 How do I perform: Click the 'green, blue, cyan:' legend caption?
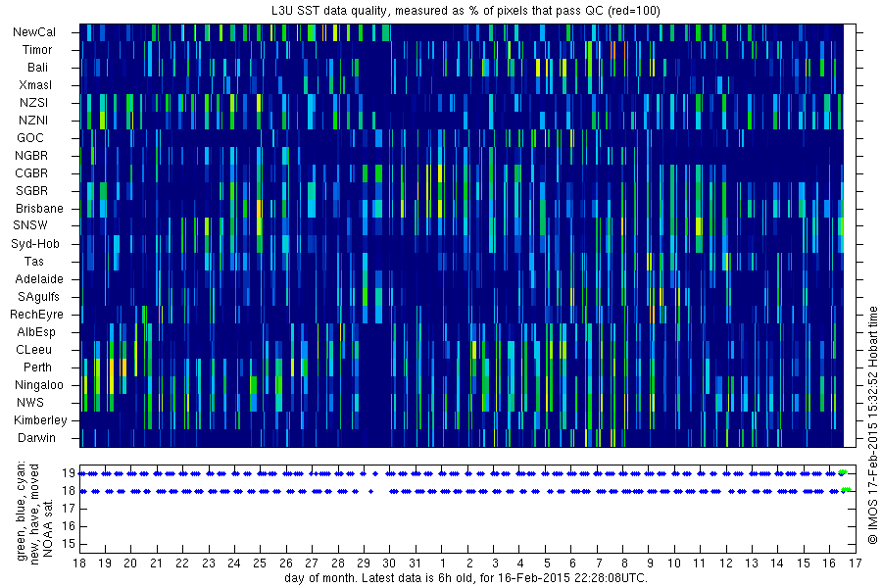(x=22, y=511)
